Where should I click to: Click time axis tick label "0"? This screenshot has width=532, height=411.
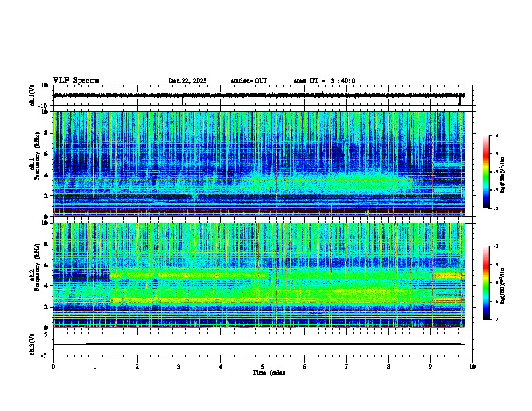coord(53,367)
